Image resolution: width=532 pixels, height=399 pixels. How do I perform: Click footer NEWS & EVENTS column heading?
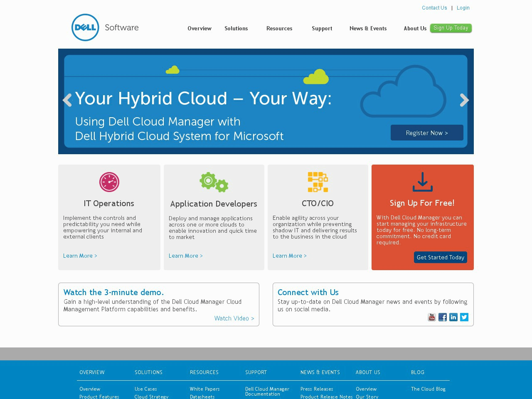(x=320, y=372)
